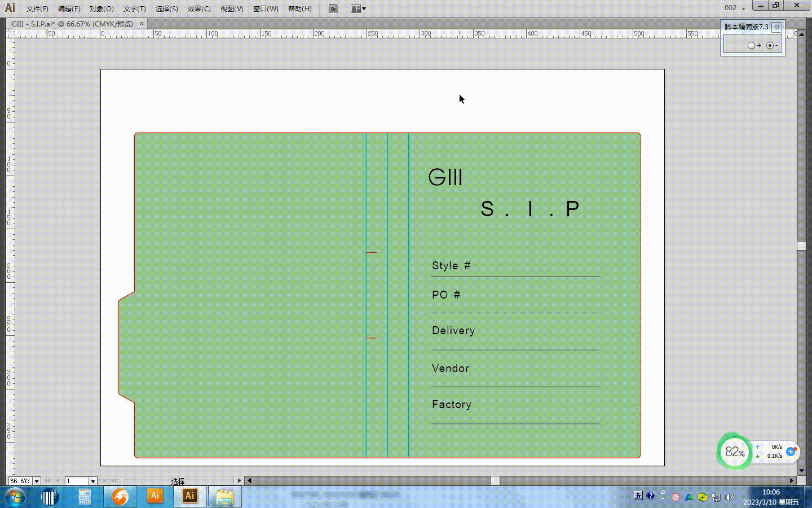
Task: Go to previous artboard button
Action: (x=58, y=481)
